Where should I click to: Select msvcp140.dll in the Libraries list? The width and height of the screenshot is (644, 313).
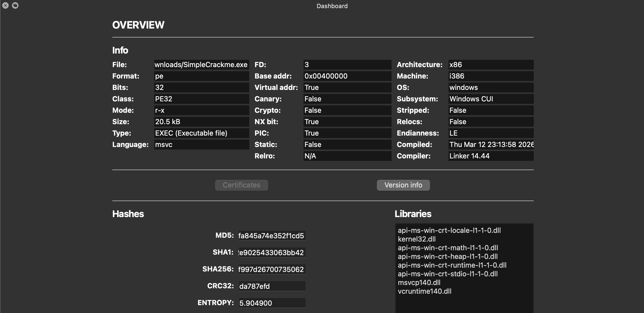point(419,283)
